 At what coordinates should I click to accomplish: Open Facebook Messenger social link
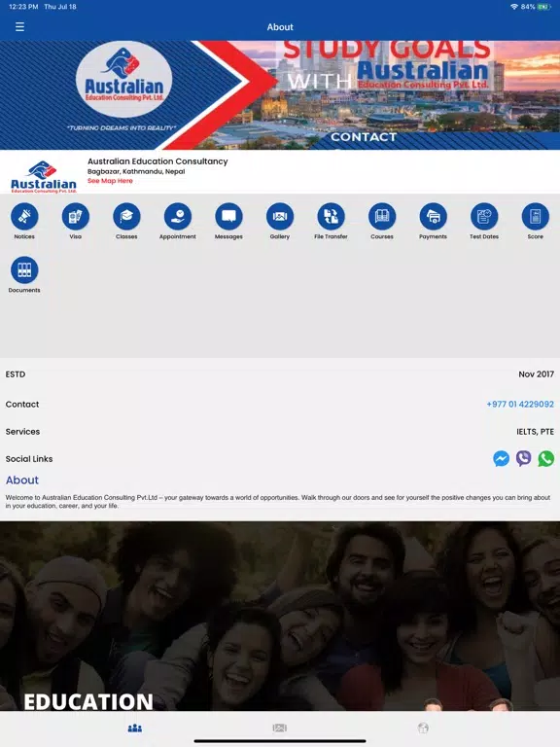(501, 459)
